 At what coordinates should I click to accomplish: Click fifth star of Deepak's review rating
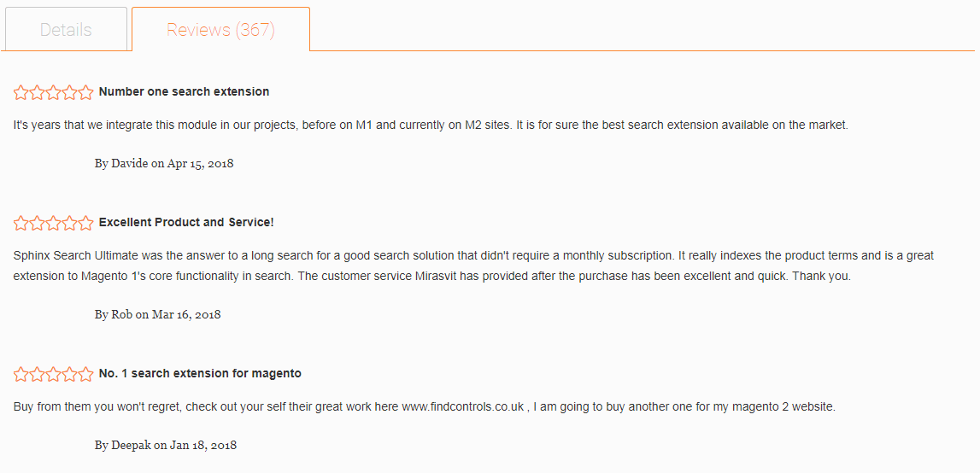tap(85, 374)
